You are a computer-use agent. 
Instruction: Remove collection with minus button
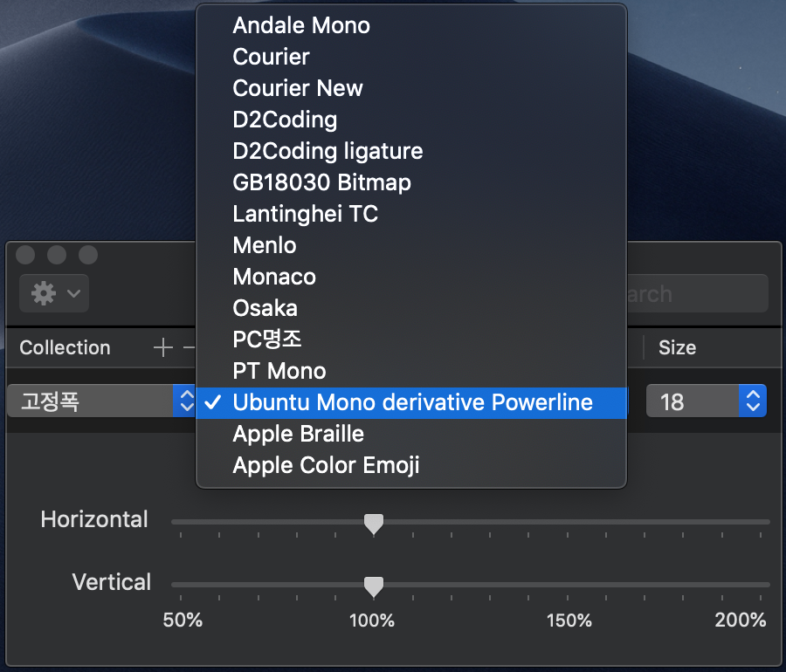189,347
